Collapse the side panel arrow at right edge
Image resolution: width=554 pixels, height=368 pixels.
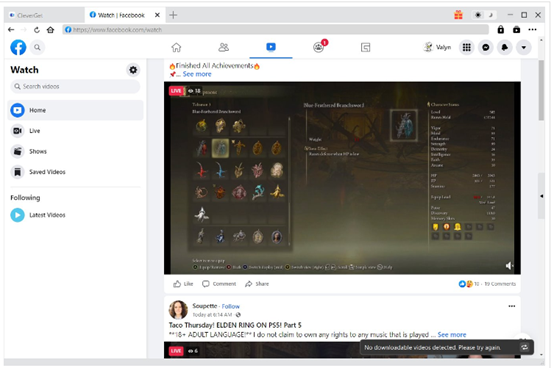click(x=541, y=196)
